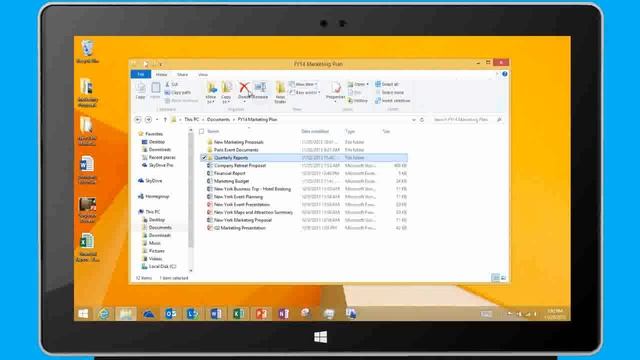Go forward with the Forward arrow
The image size is (640, 360).
149,120
